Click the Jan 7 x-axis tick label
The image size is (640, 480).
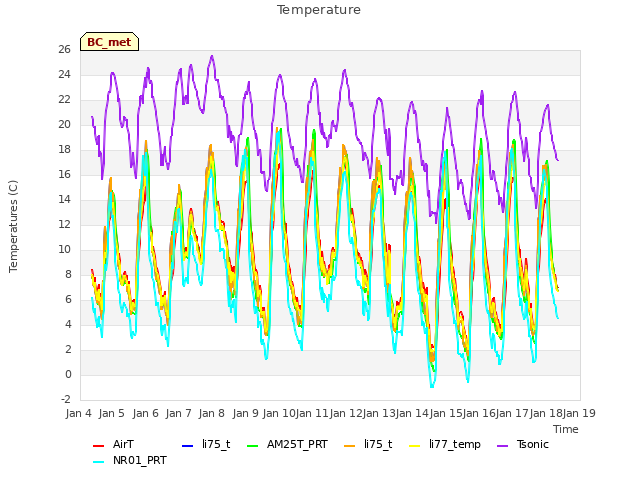(x=178, y=413)
